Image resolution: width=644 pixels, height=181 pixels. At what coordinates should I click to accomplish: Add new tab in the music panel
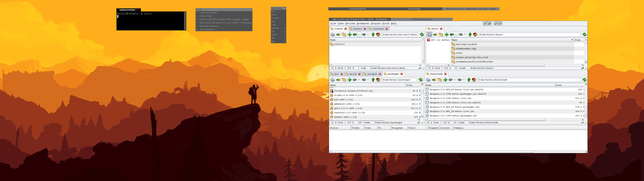(x=446, y=35)
